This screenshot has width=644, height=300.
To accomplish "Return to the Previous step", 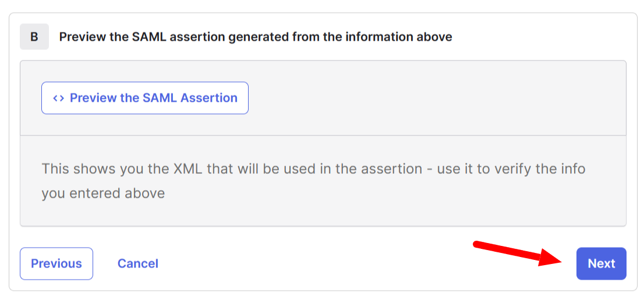I will pyautogui.click(x=56, y=263).
